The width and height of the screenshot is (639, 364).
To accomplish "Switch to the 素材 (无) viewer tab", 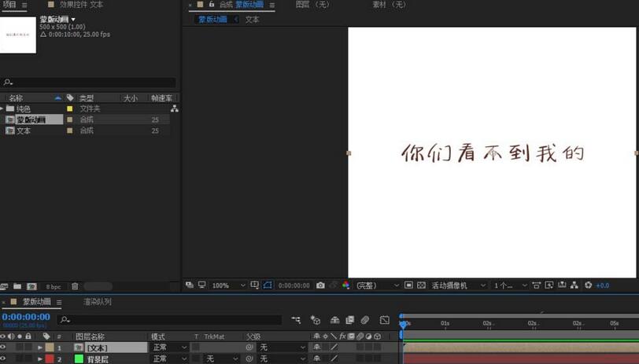I will [390, 5].
